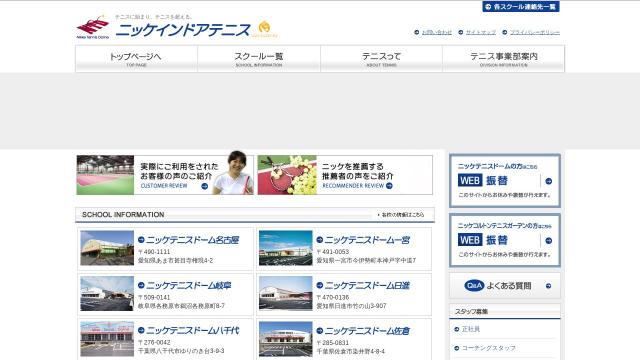This screenshot has width=640, height=360.
Task: Open the ニッケテニスドーム一宮 school link
Action: tap(367, 240)
